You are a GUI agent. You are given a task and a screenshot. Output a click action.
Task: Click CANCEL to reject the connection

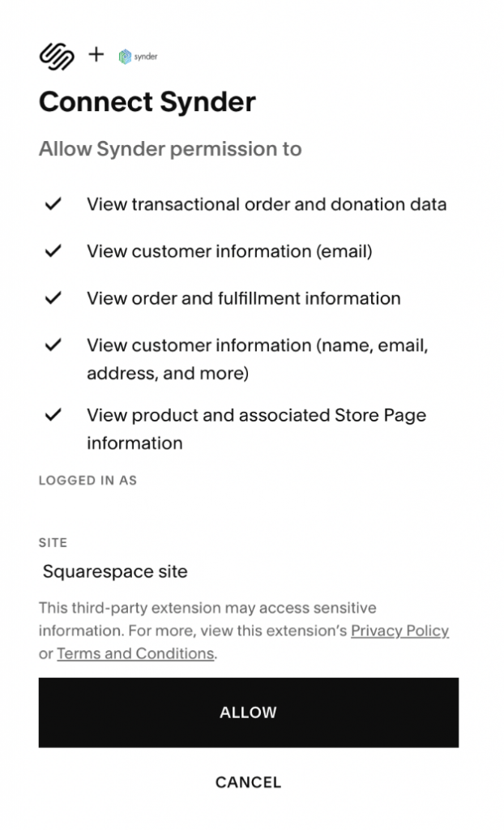(247, 782)
